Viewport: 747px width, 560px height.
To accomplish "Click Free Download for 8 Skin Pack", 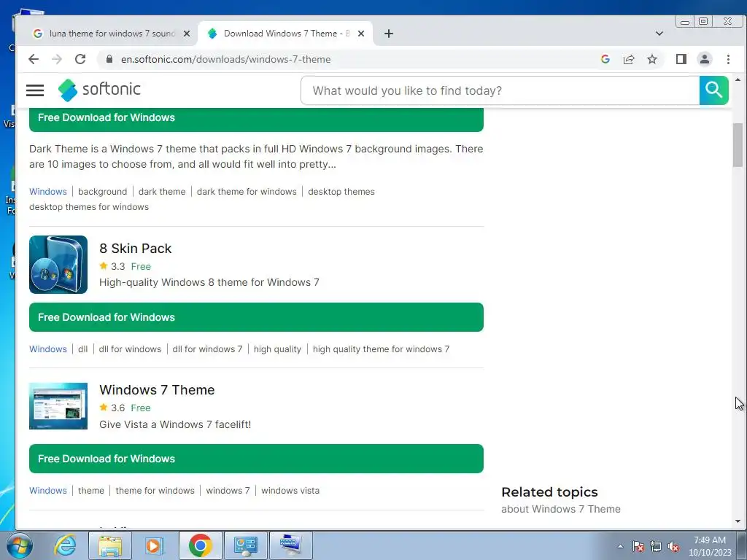I will 256,317.
